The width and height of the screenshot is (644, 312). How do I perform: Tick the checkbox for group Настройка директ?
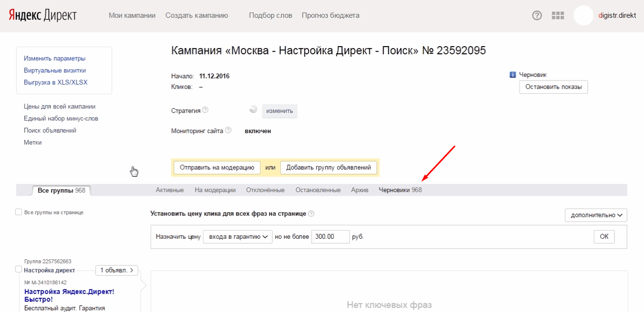tap(19, 269)
